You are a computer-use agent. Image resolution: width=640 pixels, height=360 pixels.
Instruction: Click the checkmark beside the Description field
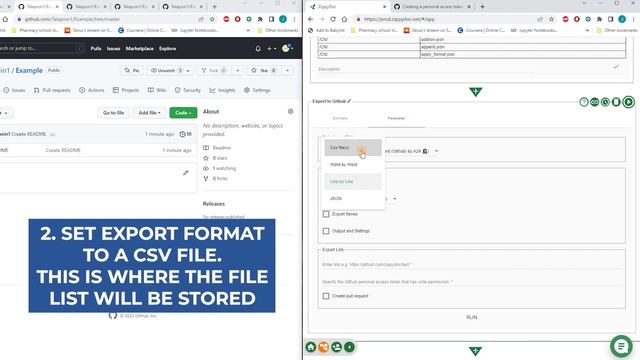click(x=616, y=67)
